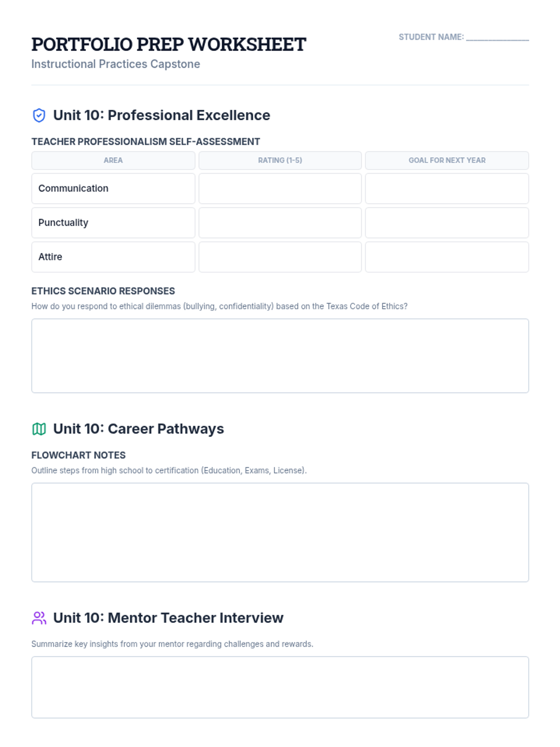Click the Communication row label
The height and width of the screenshot is (747, 560).
pos(73,188)
